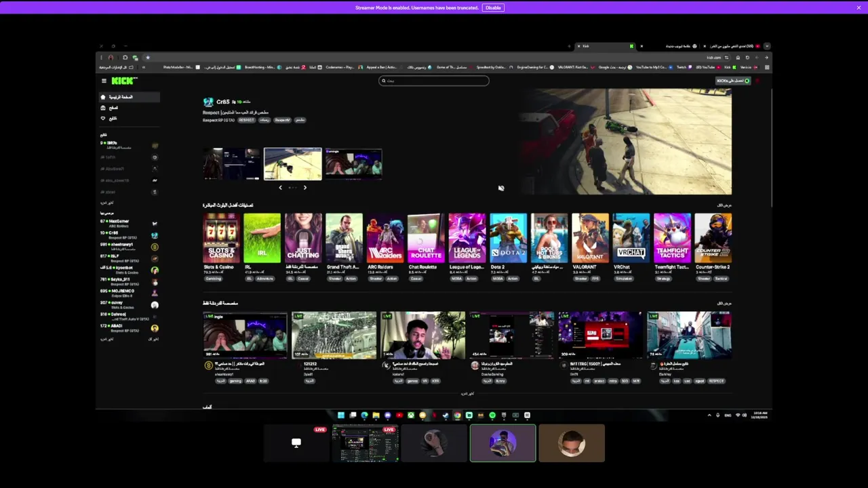Image resolution: width=868 pixels, height=488 pixels.
Task: Open the VRChat category card
Action: [631, 237]
